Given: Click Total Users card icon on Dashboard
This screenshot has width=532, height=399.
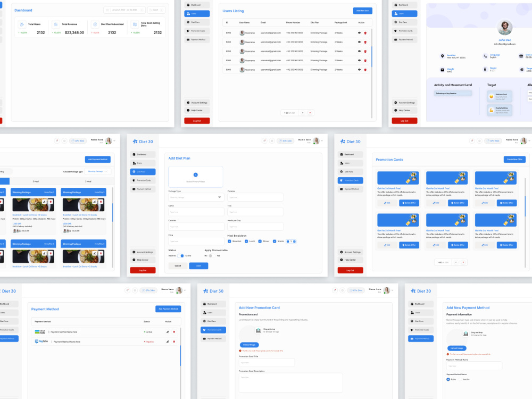Looking at the screenshot, I should [x=22, y=24].
